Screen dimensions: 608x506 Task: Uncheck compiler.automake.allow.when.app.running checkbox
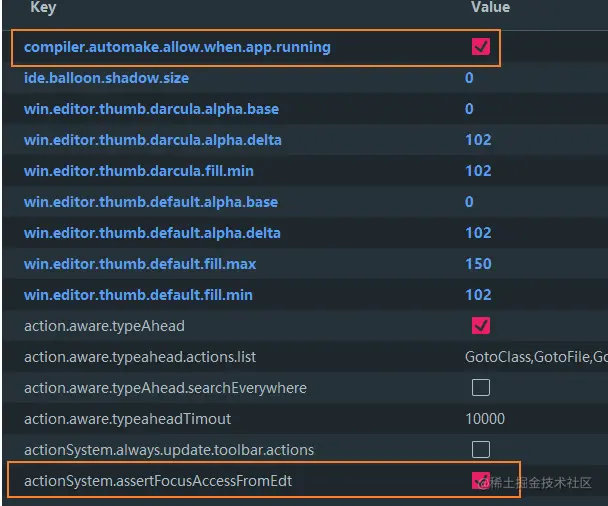(480, 47)
